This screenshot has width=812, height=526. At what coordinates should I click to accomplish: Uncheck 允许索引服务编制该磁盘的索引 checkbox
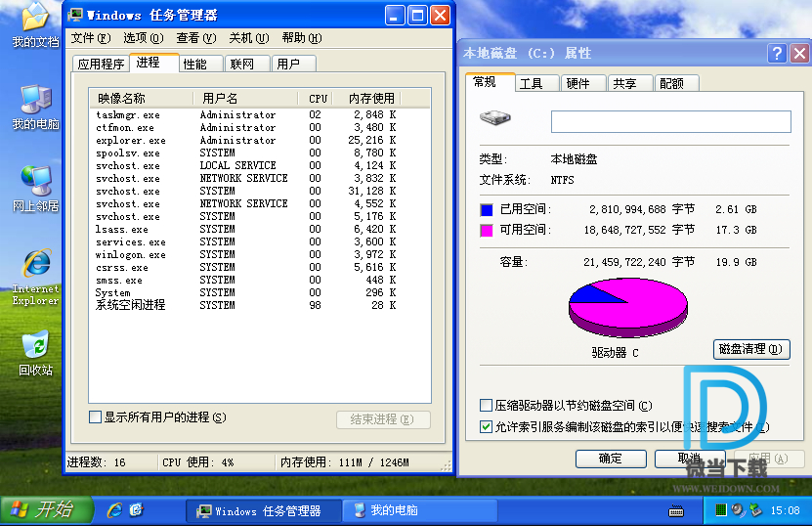pyautogui.click(x=486, y=427)
